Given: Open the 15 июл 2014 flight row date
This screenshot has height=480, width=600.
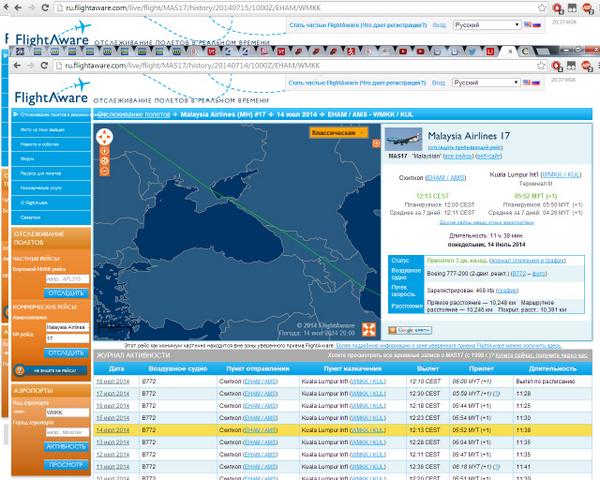Looking at the screenshot, I should (112, 418).
